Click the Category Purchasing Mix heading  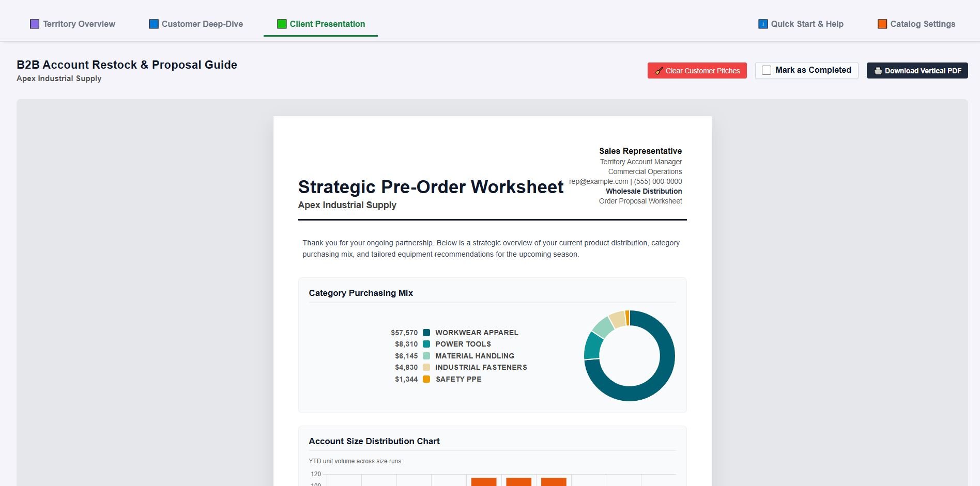point(361,293)
